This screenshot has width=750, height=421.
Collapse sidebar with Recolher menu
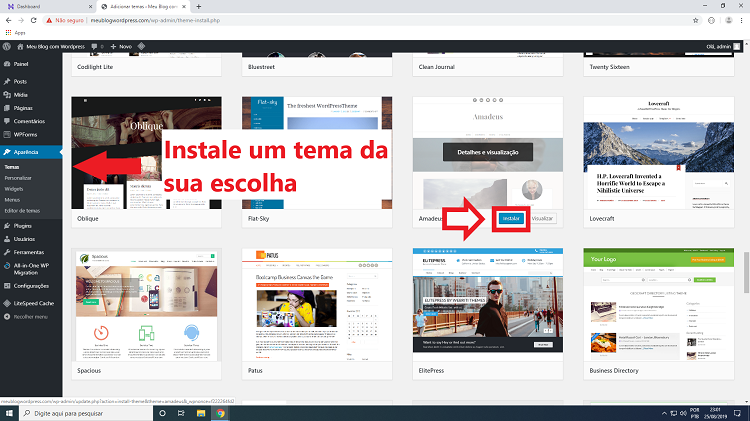(x=31, y=317)
